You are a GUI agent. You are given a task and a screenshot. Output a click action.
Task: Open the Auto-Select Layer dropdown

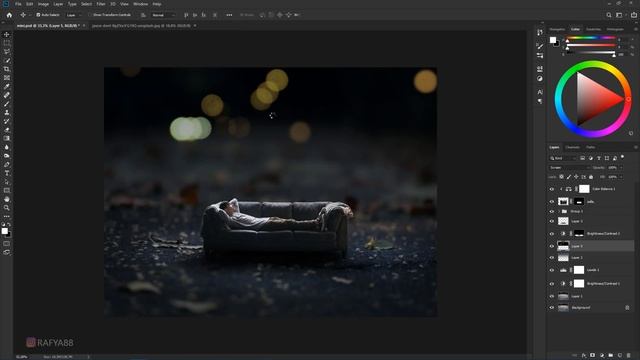[x=73, y=15]
